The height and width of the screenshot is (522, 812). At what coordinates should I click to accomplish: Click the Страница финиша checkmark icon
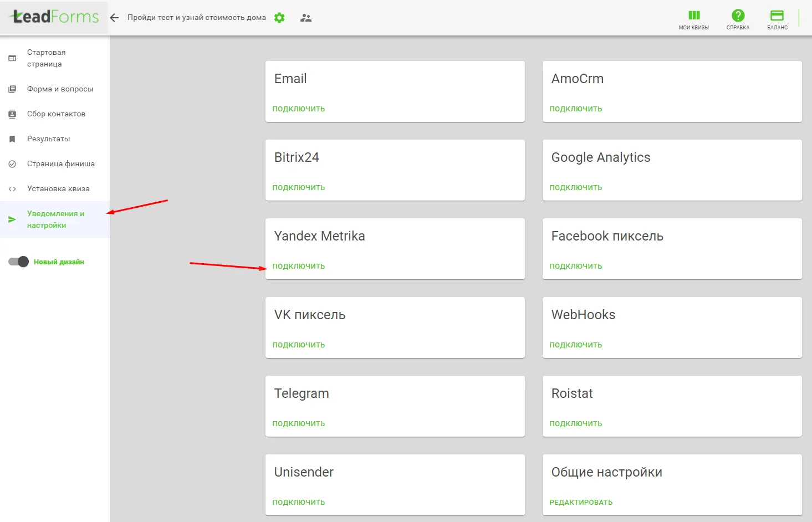point(12,163)
